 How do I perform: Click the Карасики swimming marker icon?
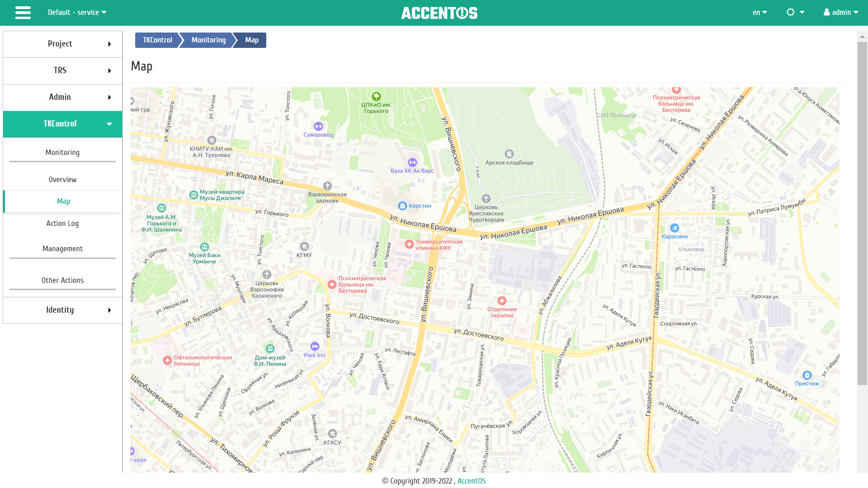(675, 228)
